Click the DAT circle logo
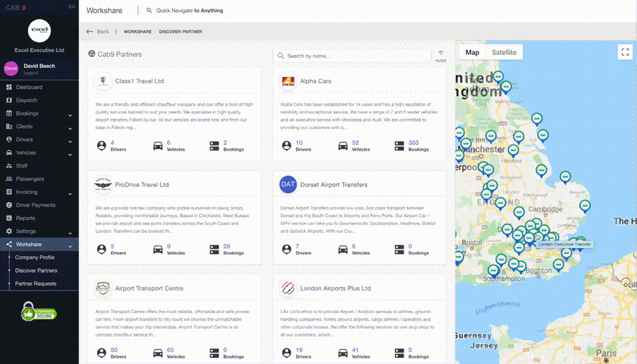This screenshot has height=364, width=637. click(x=288, y=184)
